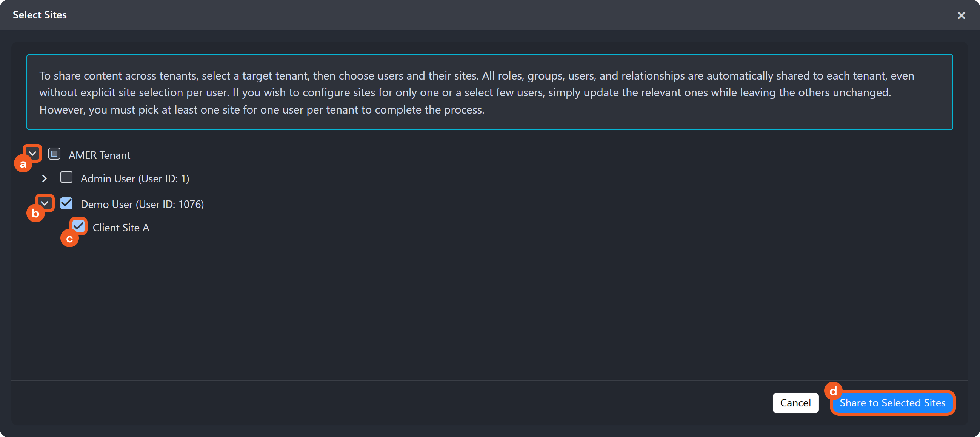Click the Admin User (User ID: 1) label
Image resolution: width=980 pixels, height=437 pixels.
click(135, 179)
